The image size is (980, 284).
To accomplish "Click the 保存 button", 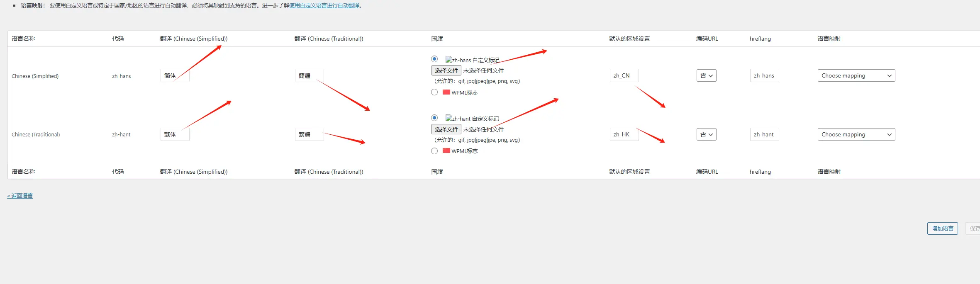I will click(974, 228).
